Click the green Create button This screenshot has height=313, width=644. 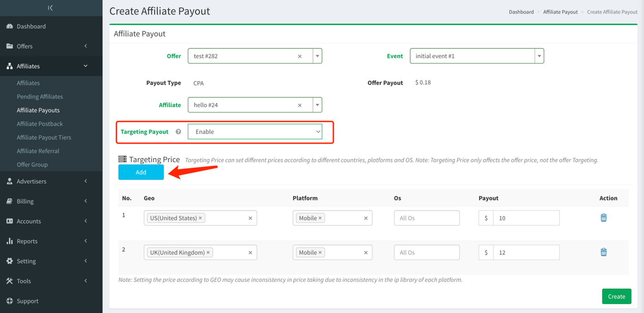[x=616, y=296]
